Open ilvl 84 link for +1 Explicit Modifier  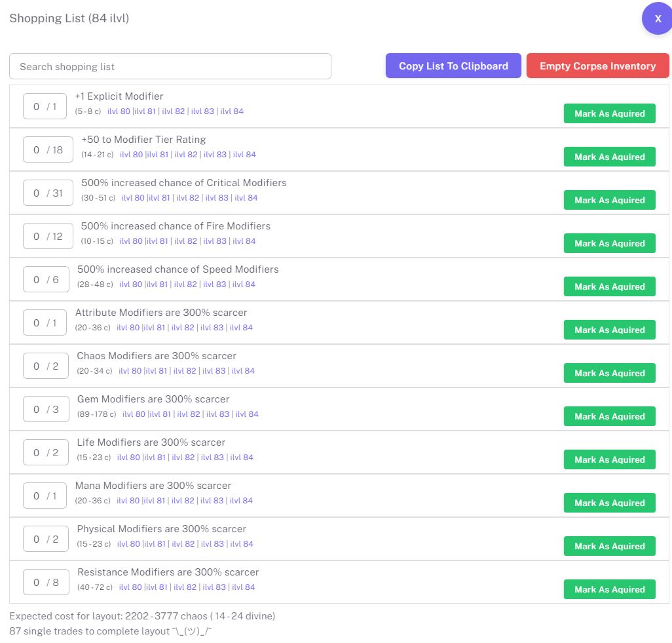point(232,111)
